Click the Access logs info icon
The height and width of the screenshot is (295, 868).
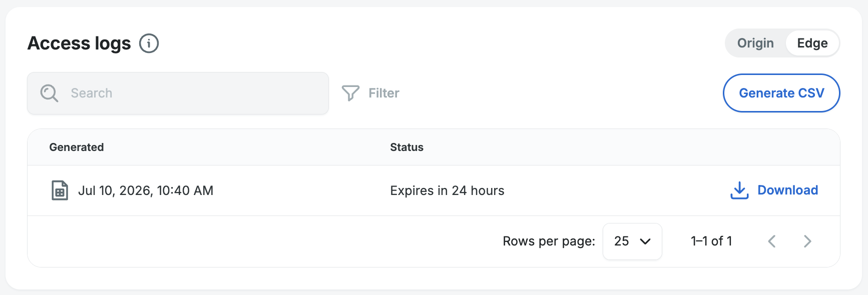click(149, 43)
